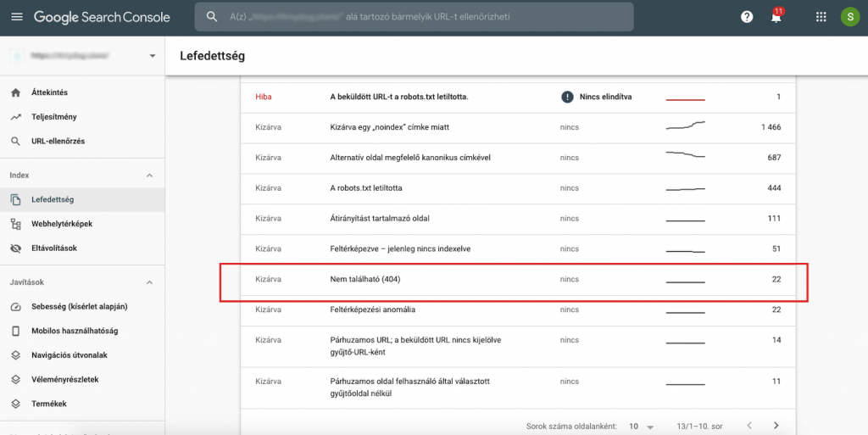Collapse the Index section
Viewport: 868px width, 435px height.
149,176
